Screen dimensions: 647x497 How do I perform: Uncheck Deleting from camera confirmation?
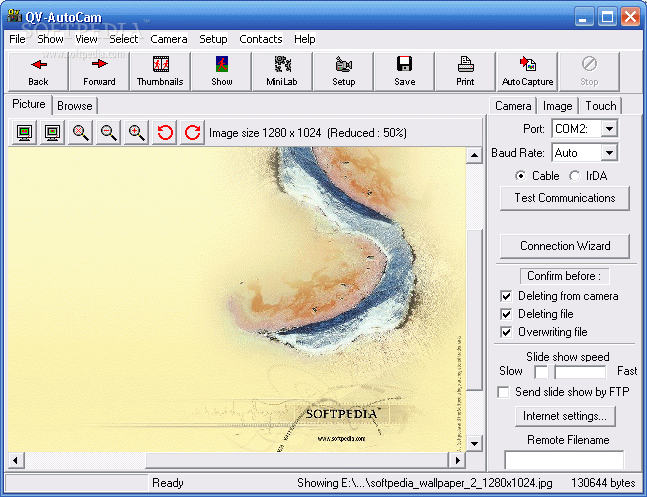click(x=506, y=296)
